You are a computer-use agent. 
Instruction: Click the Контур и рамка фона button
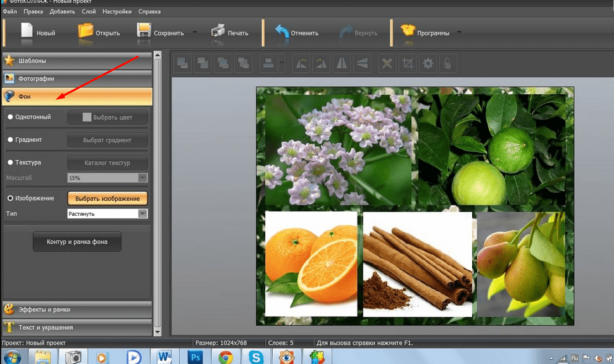tap(77, 242)
